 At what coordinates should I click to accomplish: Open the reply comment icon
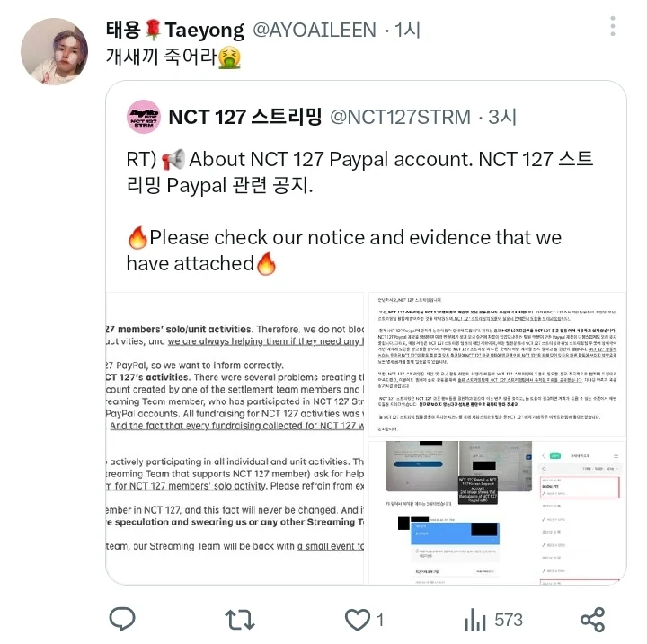[x=121, y=619]
